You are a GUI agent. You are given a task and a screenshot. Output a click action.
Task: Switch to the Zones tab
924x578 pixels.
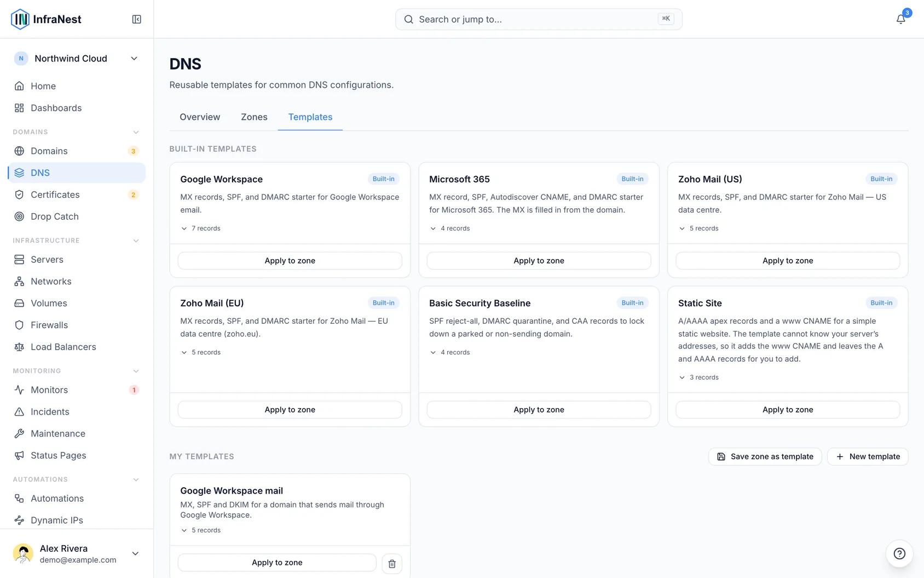(x=254, y=117)
